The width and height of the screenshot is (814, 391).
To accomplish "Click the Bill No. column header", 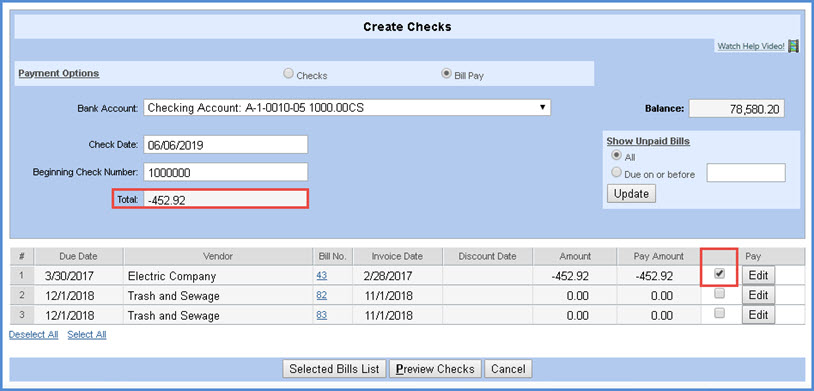I will point(333,256).
